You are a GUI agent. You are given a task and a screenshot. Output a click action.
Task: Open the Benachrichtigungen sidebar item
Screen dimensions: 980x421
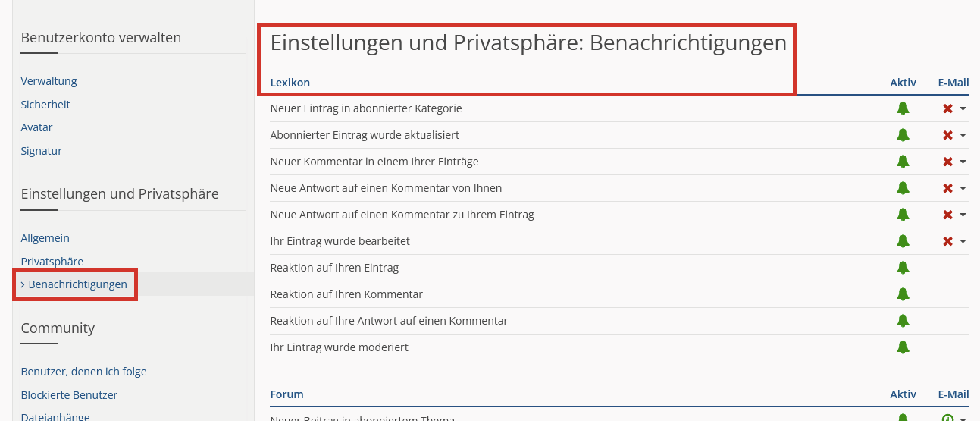click(77, 284)
